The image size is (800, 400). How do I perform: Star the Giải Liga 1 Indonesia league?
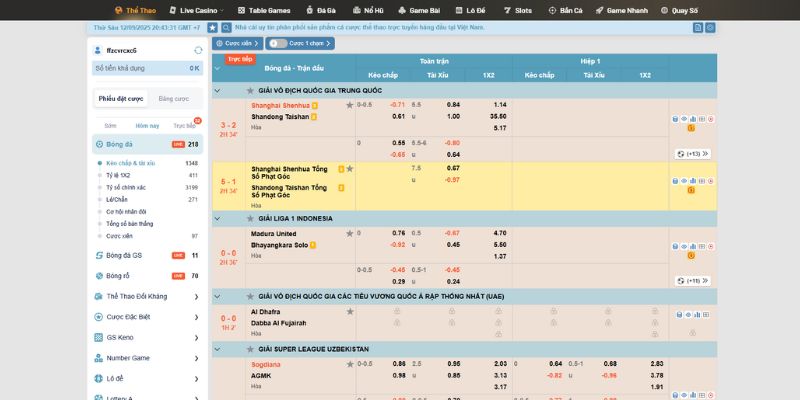(250, 218)
